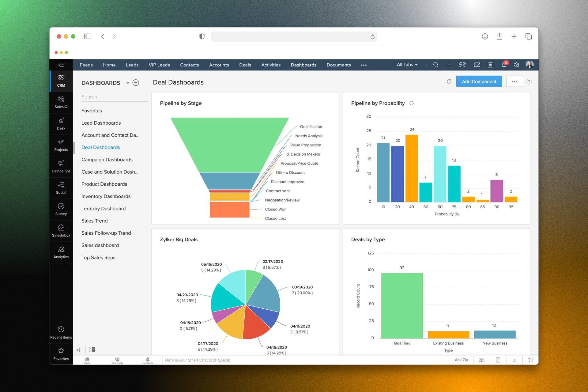Click the Smart Chat input field

point(305,360)
